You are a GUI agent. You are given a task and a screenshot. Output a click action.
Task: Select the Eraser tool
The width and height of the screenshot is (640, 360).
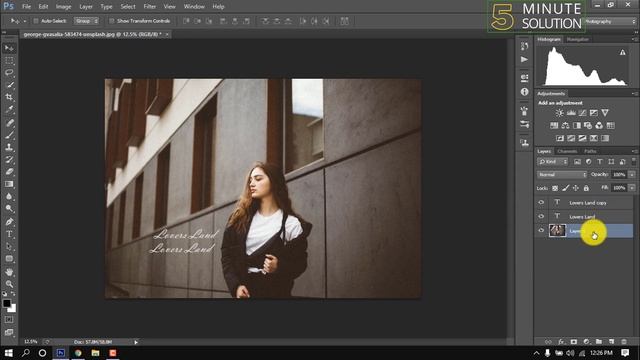coord(9,172)
